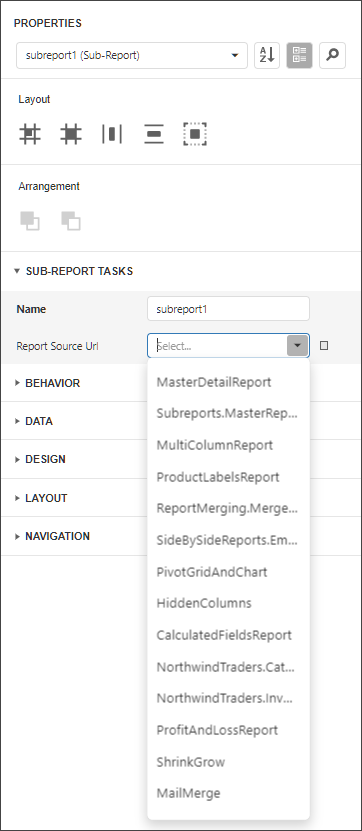Click Report Source Url dropdown arrow

(298, 346)
